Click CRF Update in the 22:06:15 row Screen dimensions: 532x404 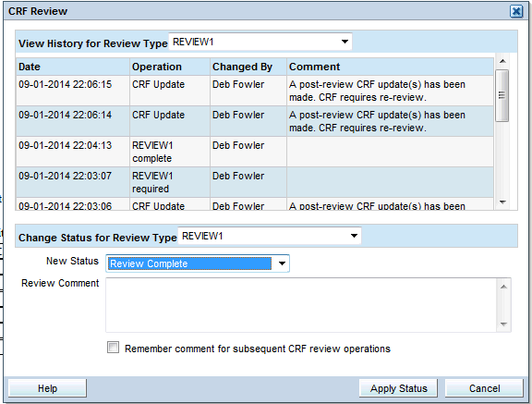tap(159, 84)
